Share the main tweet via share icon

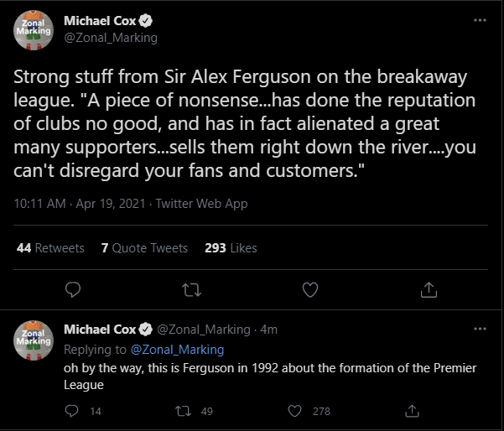pyautogui.click(x=429, y=289)
